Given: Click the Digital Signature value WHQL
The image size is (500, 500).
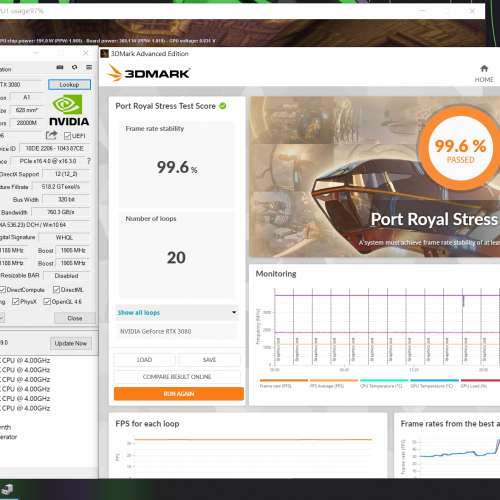Looking at the screenshot, I should 64,237.
